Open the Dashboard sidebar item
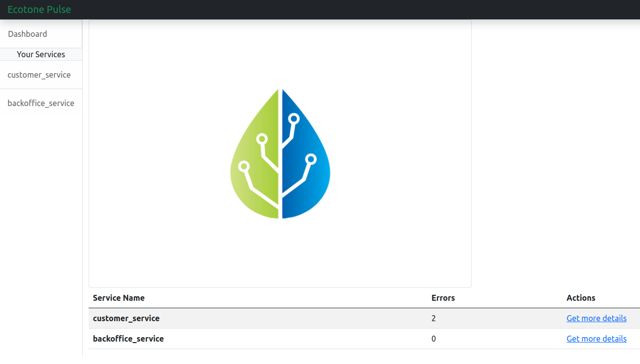640x364 pixels. (x=27, y=34)
